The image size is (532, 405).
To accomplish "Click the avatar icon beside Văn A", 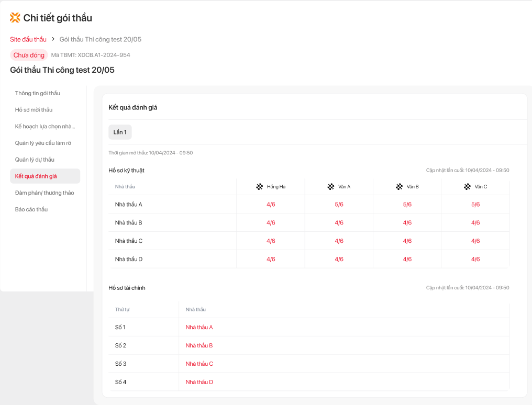I will (x=330, y=187).
